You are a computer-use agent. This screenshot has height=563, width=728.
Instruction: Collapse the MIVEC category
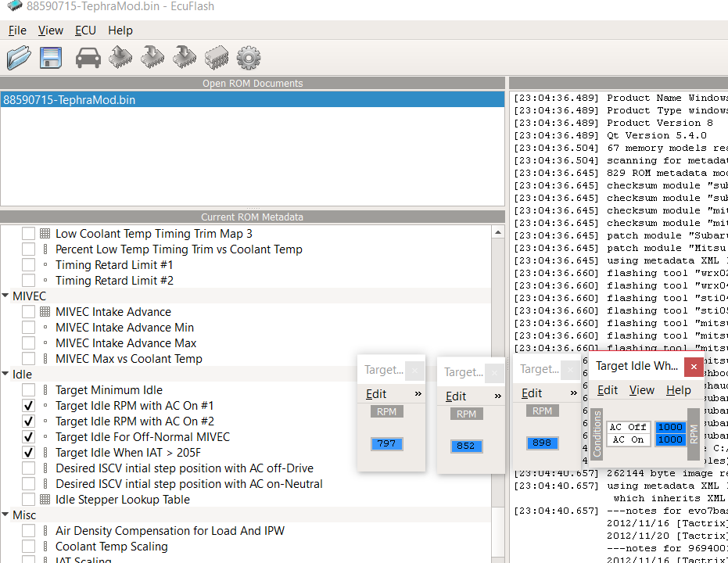5,296
